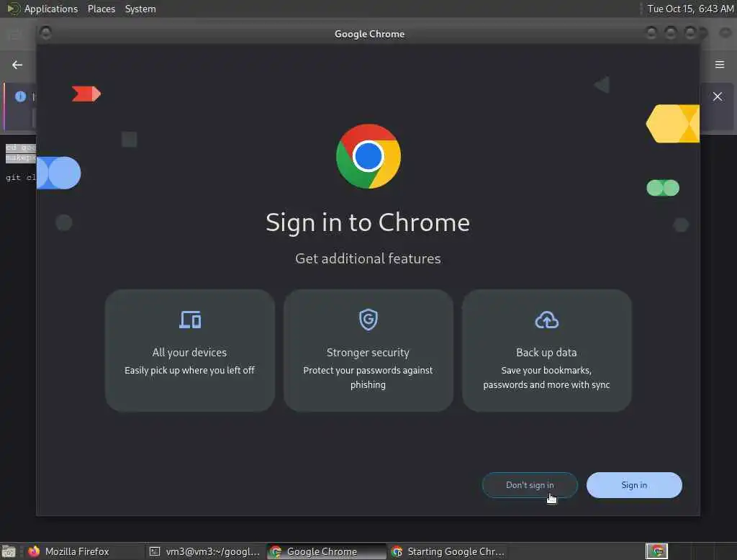The height and width of the screenshot is (560, 737).
Task: Open the Places menu
Action: [101, 9]
